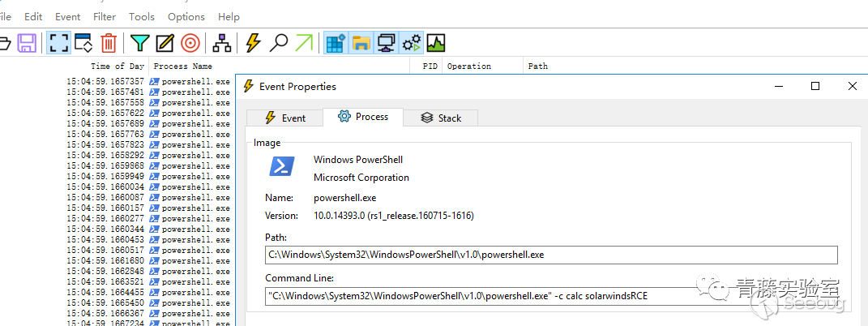The image size is (868, 326).
Task: Clear events with the red trash icon
Action: tap(109, 43)
